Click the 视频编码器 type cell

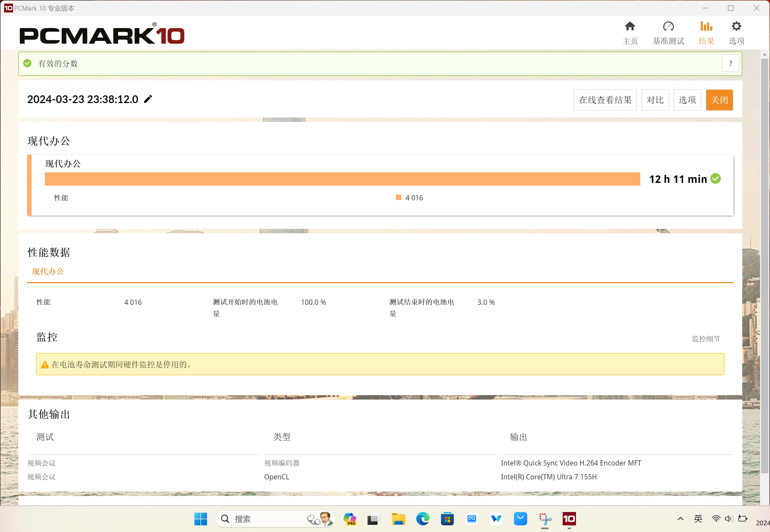[281, 463]
